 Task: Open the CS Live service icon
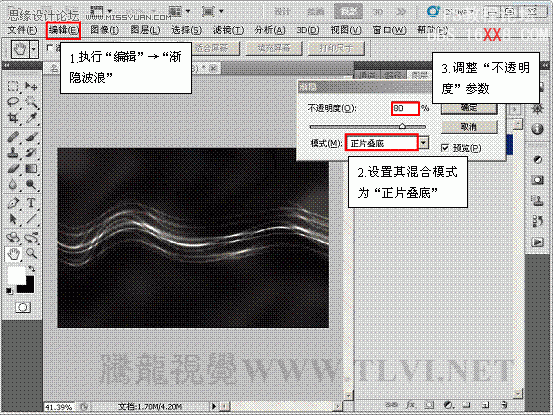[x=433, y=12]
